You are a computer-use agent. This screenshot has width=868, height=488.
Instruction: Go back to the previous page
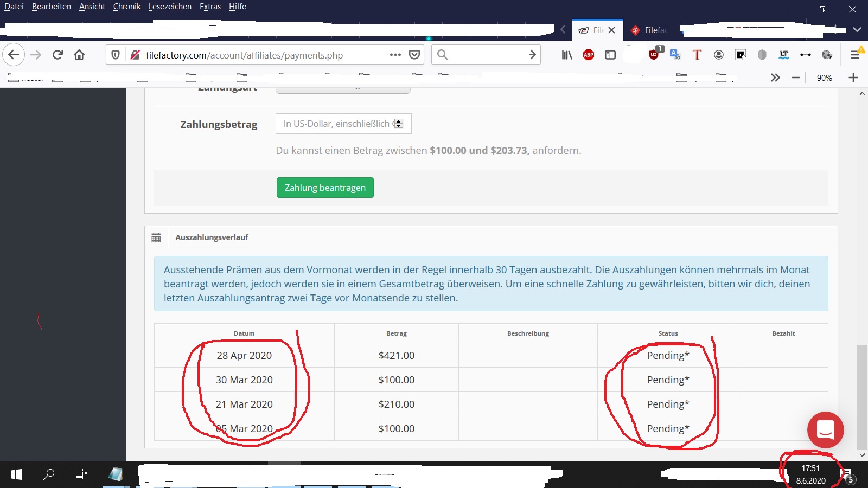tap(14, 55)
